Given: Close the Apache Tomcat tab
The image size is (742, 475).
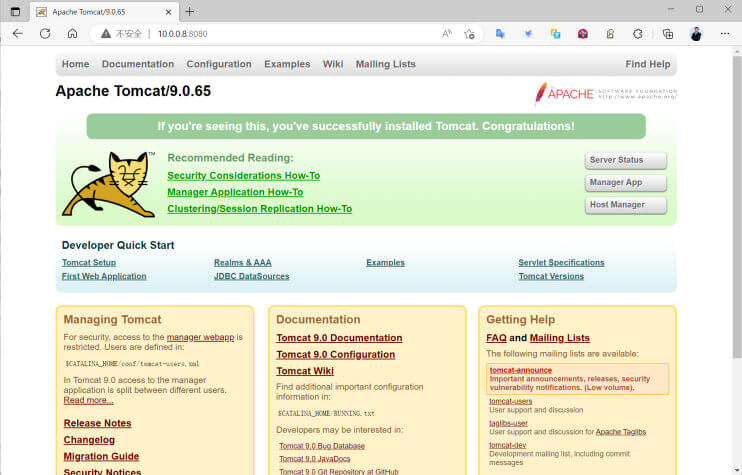Looking at the screenshot, I should pyautogui.click(x=168, y=12).
